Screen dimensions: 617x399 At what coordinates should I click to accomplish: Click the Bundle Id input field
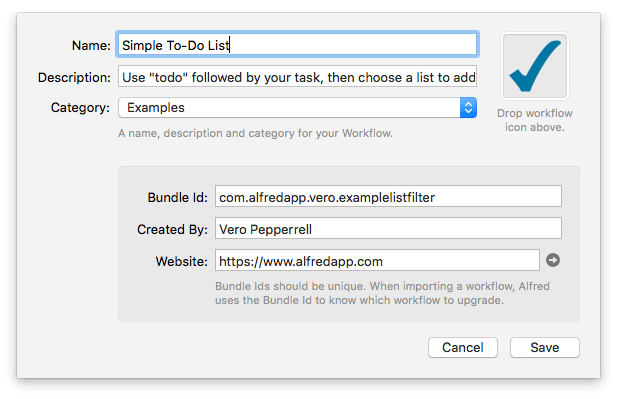(x=388, y=196)
